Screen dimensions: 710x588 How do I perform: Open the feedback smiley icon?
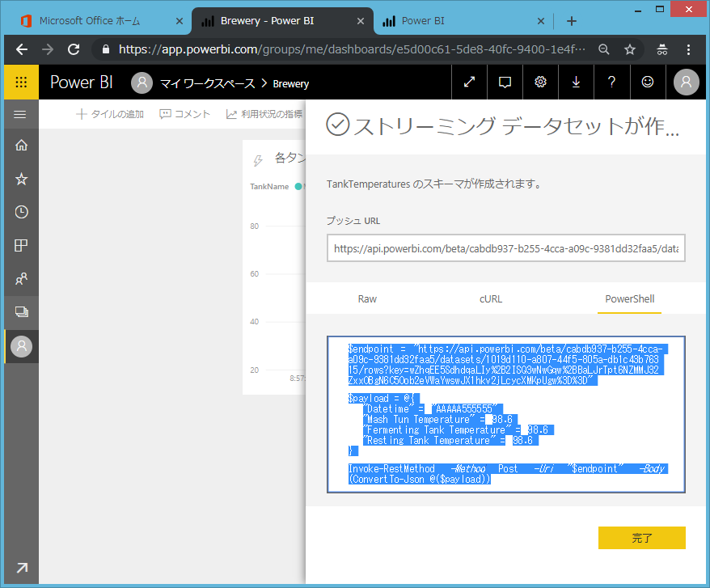click(648, 82)
